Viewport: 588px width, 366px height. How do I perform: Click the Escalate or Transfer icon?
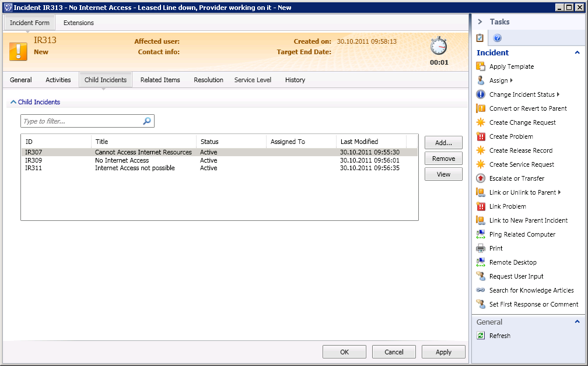[x=481, y=178]
